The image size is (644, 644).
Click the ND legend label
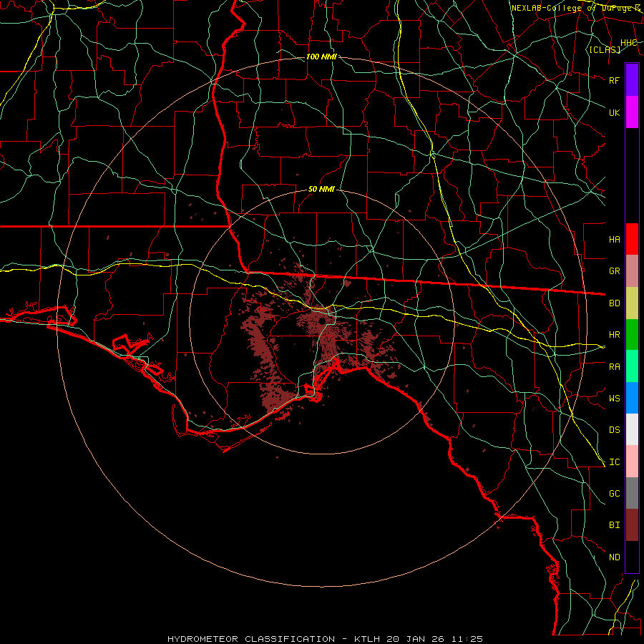[x=614, y=557]
